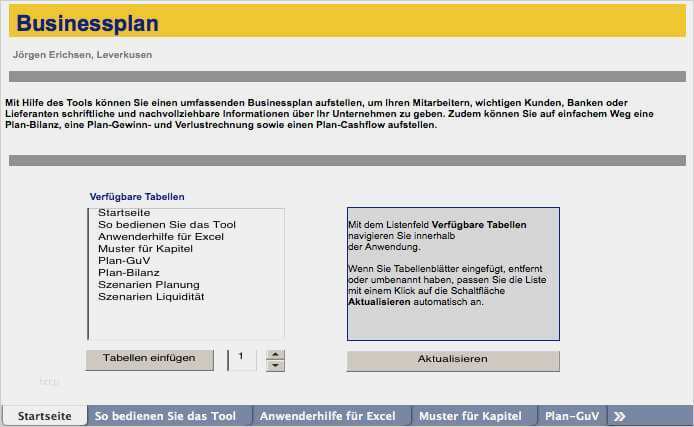Switch to Muster für Kapitel sheet tab
The width and height of the screenshot is (694, 427).
[x=470, y=416]
